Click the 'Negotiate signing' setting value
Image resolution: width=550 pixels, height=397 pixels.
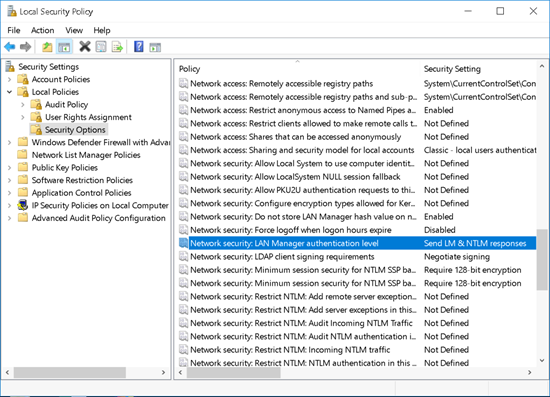pyautogui.click(x=457, y=257)
